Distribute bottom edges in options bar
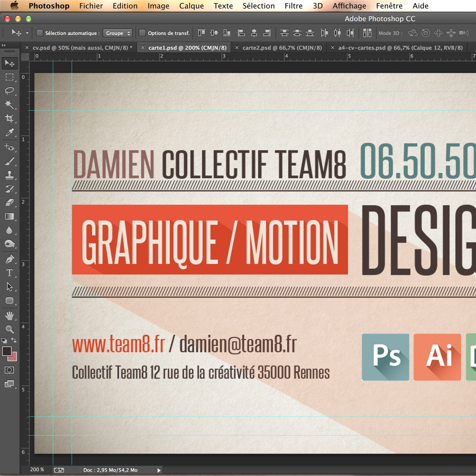 [310, 33]
